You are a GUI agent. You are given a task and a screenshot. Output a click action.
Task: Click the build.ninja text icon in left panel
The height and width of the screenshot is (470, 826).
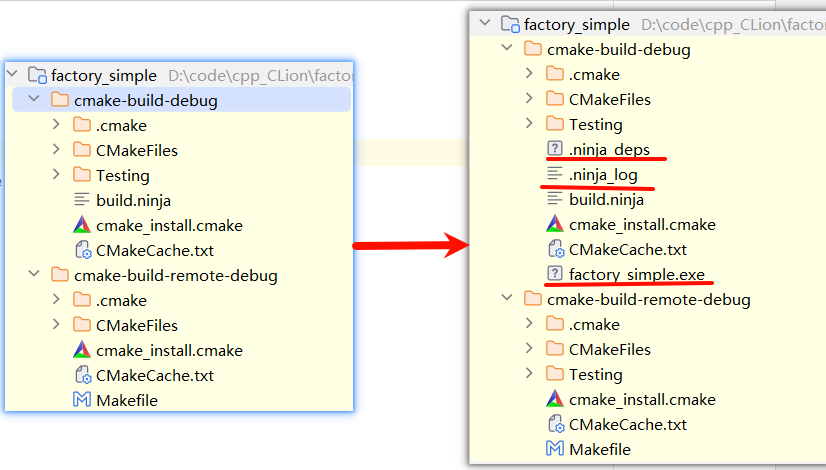[82, 200]
